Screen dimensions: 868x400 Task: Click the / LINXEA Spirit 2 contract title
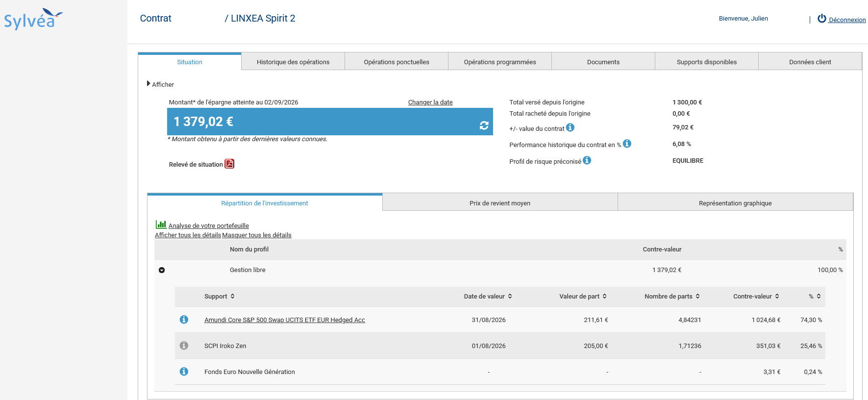click(x=260, y=18)
